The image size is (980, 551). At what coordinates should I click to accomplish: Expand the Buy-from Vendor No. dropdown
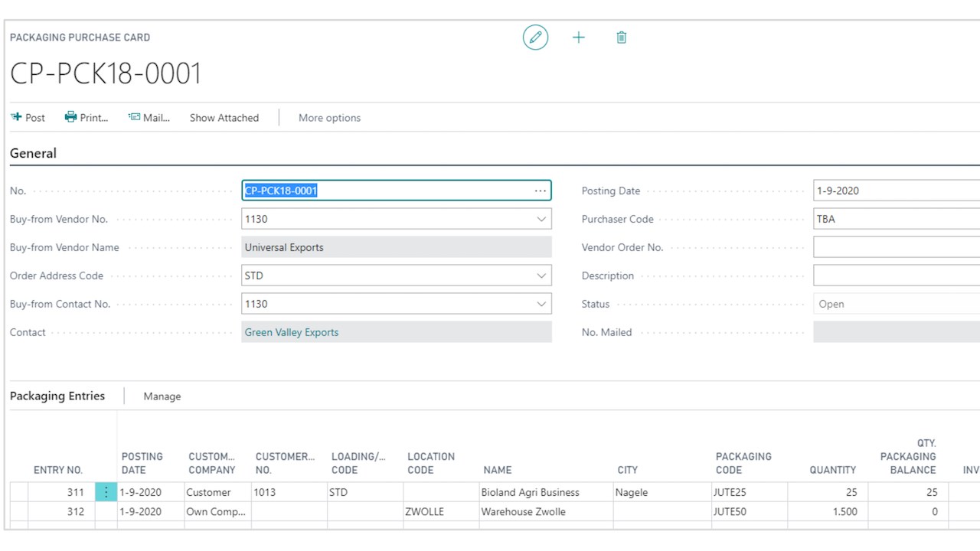(541, 219)
